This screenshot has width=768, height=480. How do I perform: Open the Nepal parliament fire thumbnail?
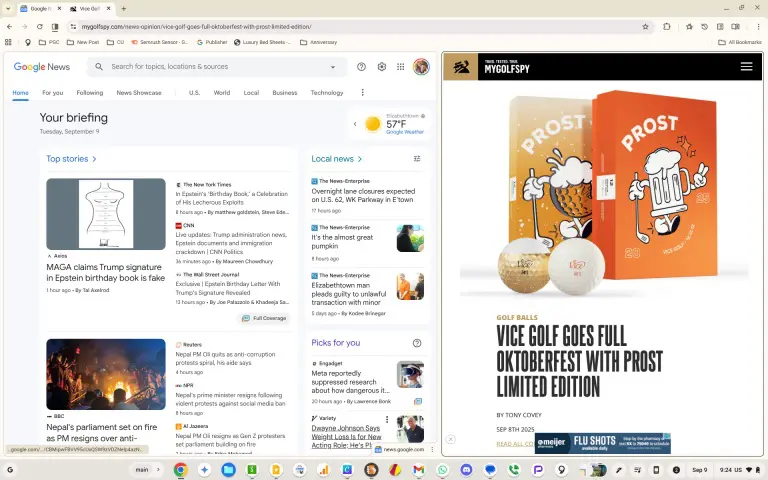pyautogui.click(x=106, y=374)
